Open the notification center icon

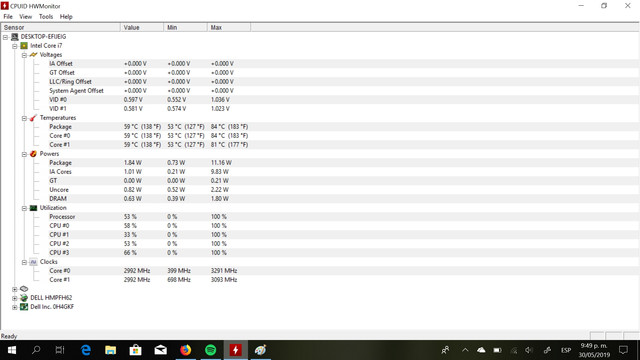coord(623,350)
